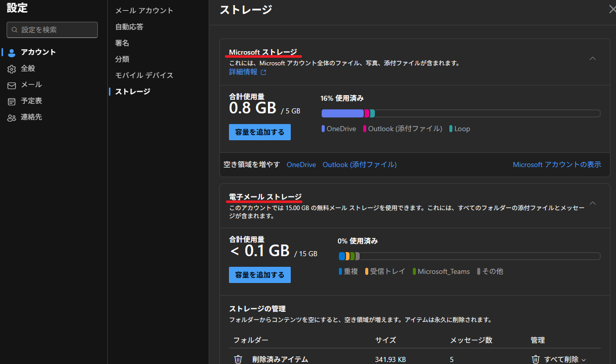This screenshot has height=364, width=616.
Task: Collapse the Microsoft ストレージ section chevron
Action: pyautogui.click(x=593, y=58)
